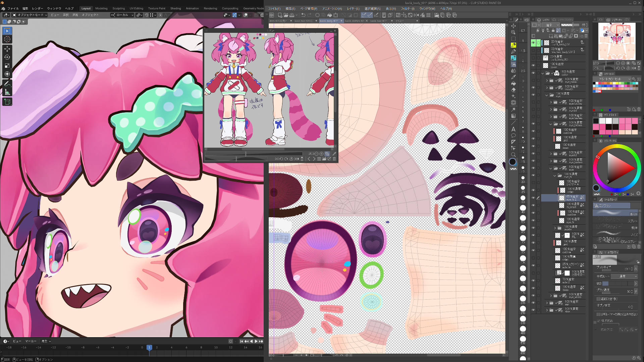Choose the Eyedropper tool in Clip Studio

click(513, 77)
